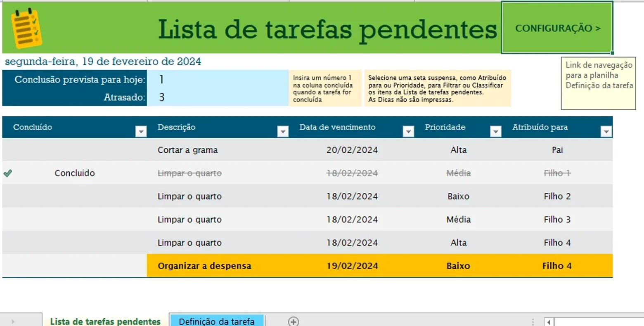Click the date heading segunda-feira, 19 de fevereiro
644x326 pixels.
click(x=103, y=61)
